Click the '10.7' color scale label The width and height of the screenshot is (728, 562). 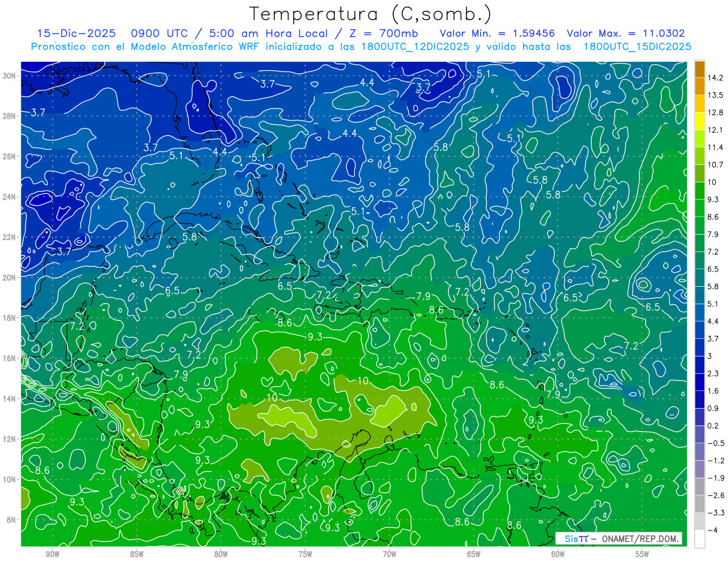[716, 165]
